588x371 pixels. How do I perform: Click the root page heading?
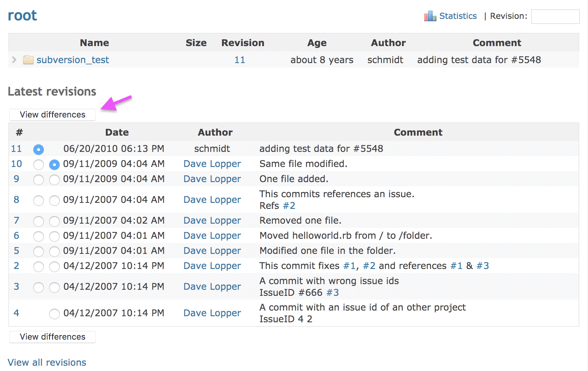point(22,15)
